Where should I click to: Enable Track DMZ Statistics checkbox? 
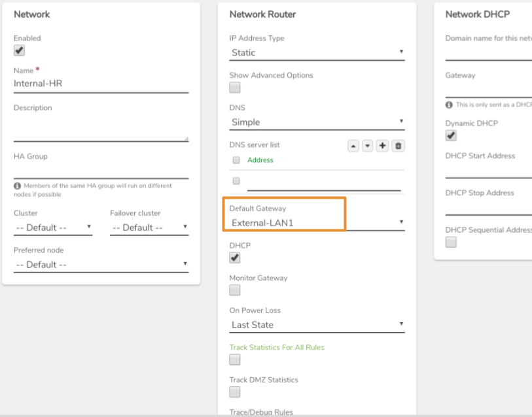(x=235, y=392)
